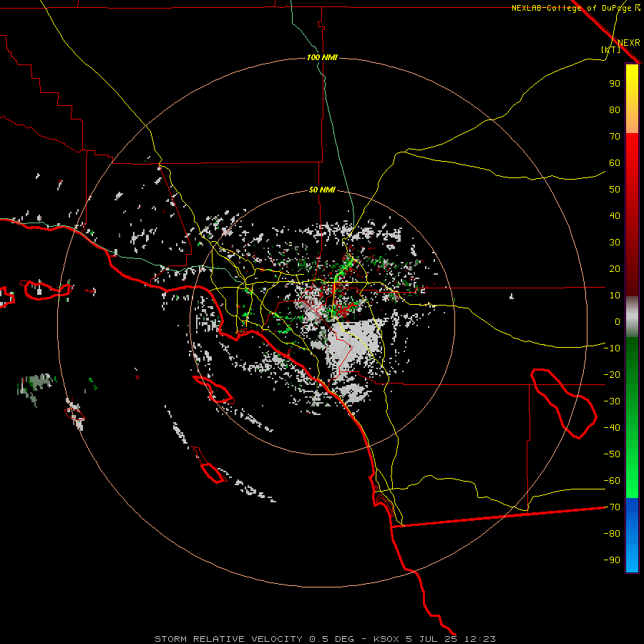Click the positive 50 knot scale label
644x644 pixels.
click(x=615, y=190)
